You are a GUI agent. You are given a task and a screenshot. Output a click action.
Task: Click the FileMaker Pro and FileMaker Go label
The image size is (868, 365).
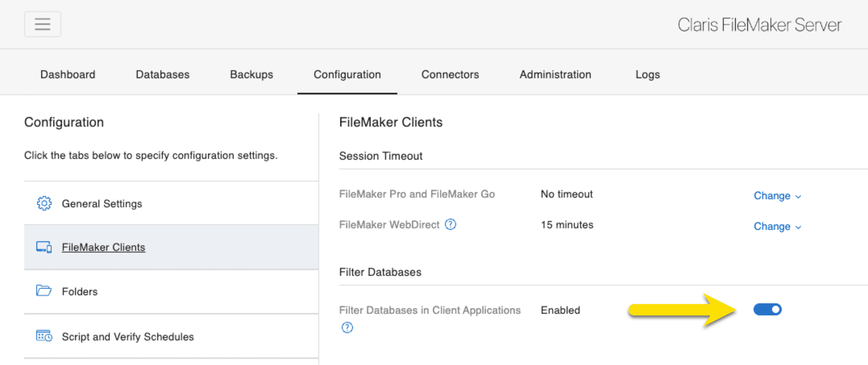417,194
